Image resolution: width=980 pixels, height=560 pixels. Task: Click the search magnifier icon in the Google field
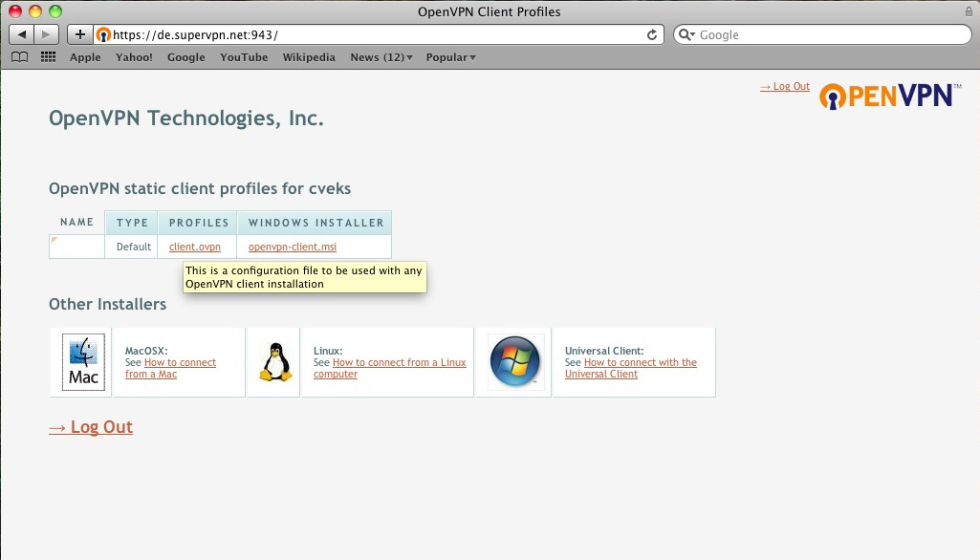pos(686,35)
